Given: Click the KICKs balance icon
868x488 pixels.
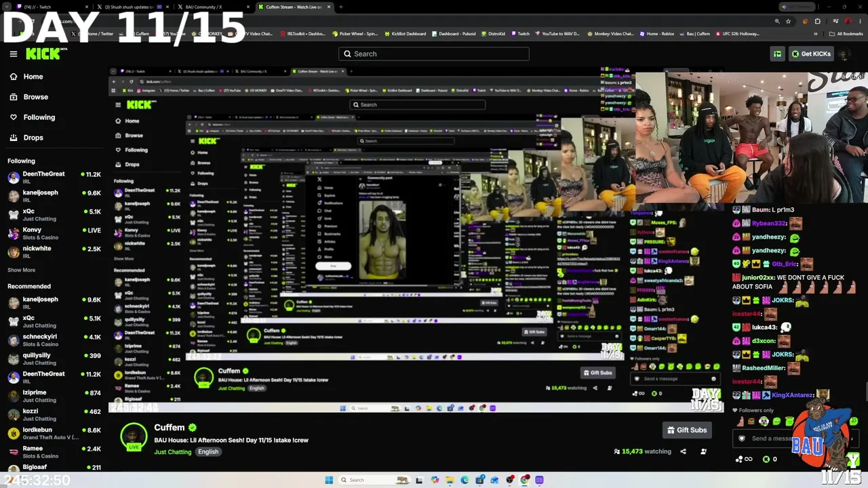Looking at the screenshot, I should click(x=766, y=459).
